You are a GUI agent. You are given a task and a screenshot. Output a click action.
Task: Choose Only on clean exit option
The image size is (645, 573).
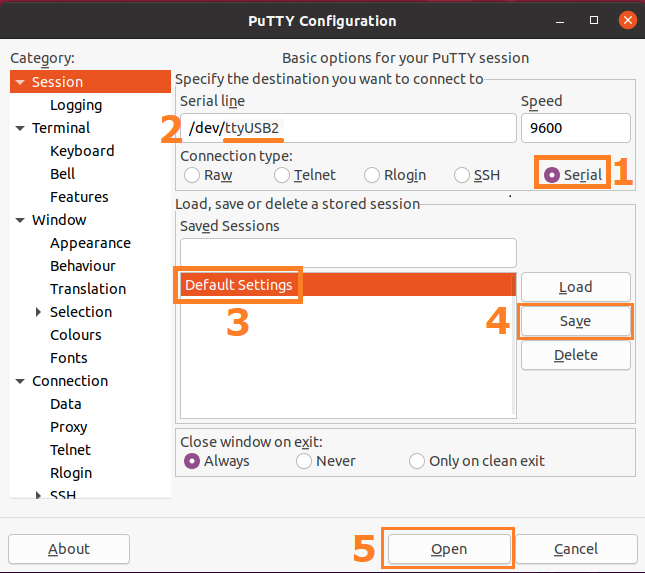417,461
